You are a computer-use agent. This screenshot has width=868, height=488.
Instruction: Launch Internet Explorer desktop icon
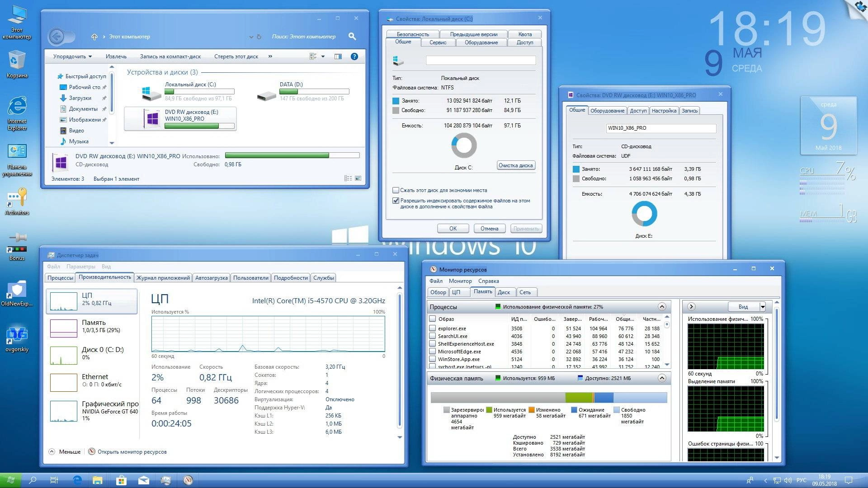(17, 113)
